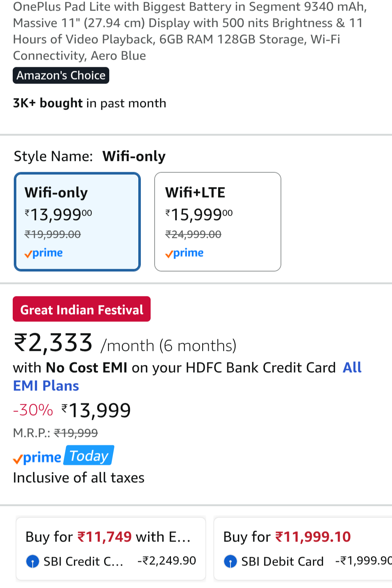Open the Buy for ₹11,749 SBI credit offer
This screenshot has height=588, width=392.
(111, 548)
